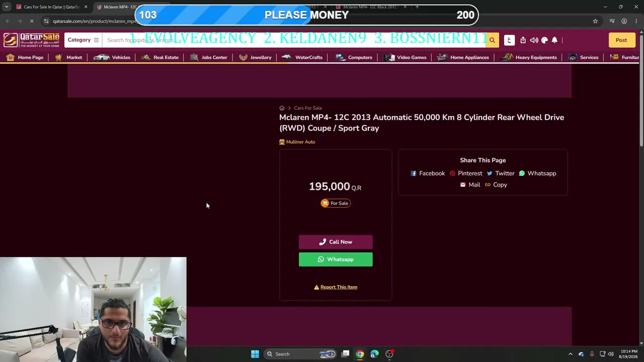Screen dimensions: 644x362
Task: Click the Call Now button
Action: 336,242
